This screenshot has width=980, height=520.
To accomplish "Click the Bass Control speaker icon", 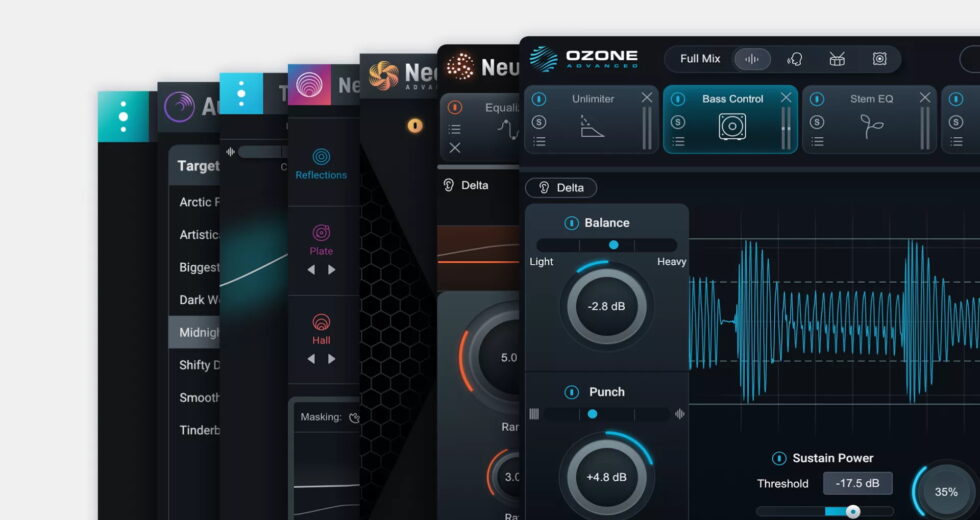I will tap(732, 126).
